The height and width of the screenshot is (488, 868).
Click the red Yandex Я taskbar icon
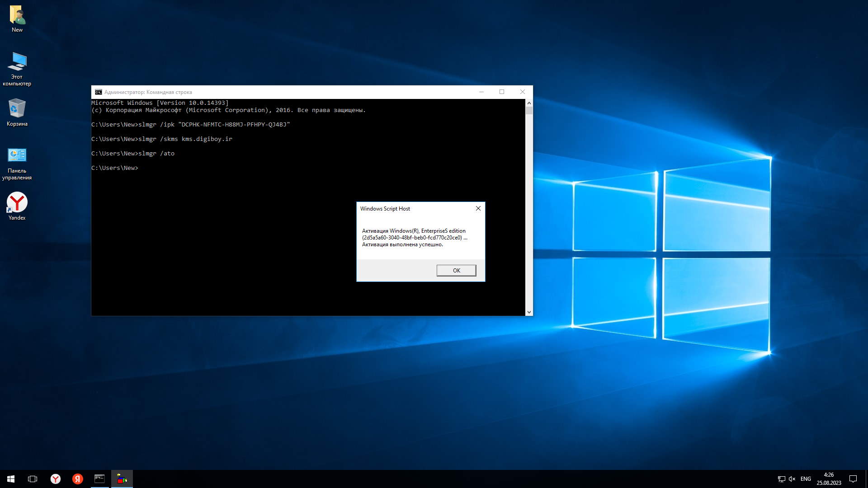pos(78,479)
